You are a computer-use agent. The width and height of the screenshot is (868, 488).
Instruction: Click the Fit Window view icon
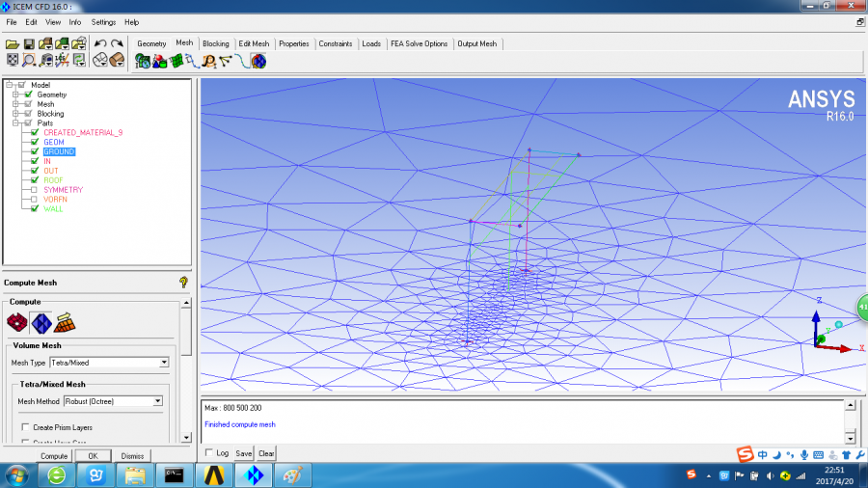pyautogui.click(x=13, y=60)
